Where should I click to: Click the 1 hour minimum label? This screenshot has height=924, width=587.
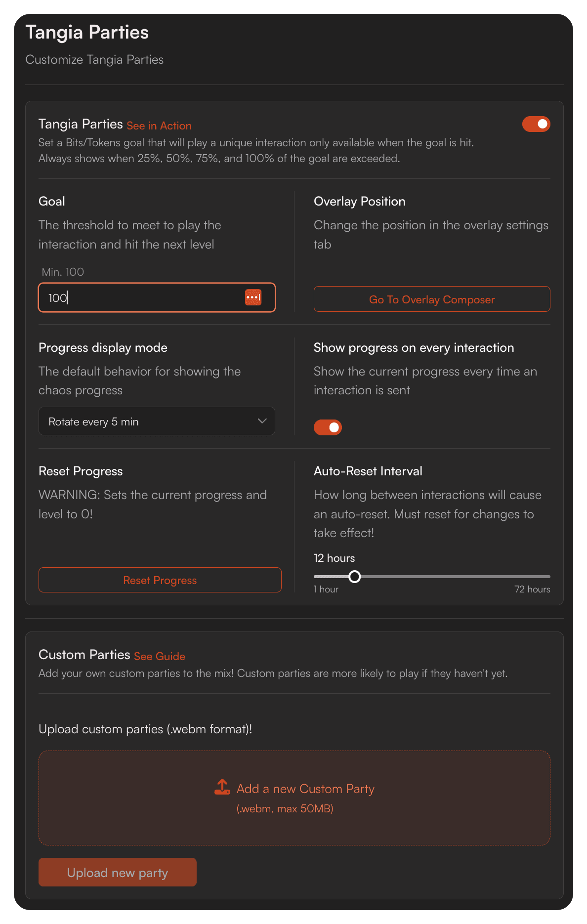click(326, 589)
